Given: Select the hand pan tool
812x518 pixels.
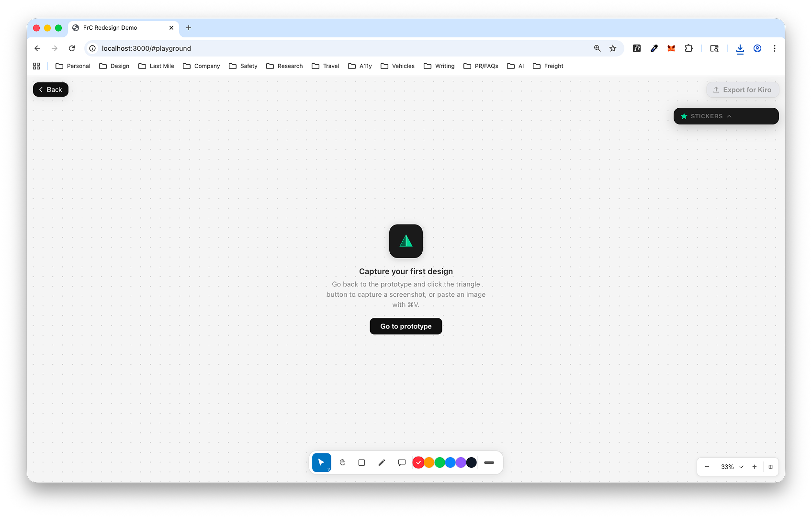Looking at the screenshot, I should pyautogui.click(x=341, y=462).
